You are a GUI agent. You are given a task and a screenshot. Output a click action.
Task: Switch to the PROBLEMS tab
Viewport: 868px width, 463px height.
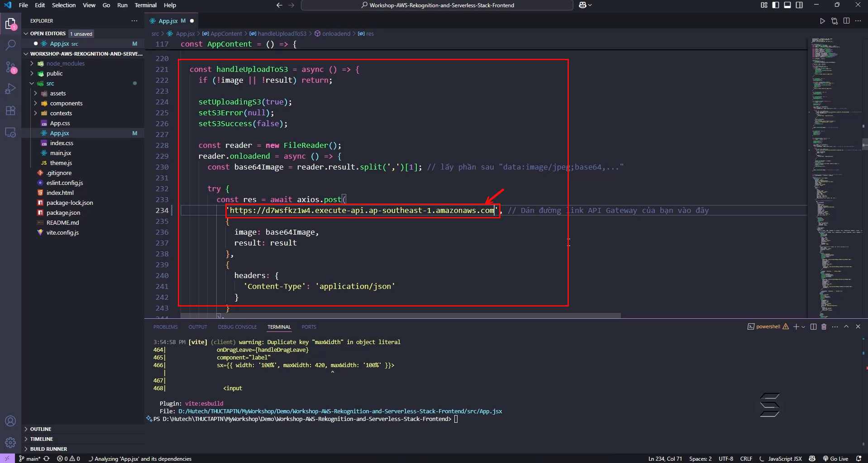pos(165,327)
